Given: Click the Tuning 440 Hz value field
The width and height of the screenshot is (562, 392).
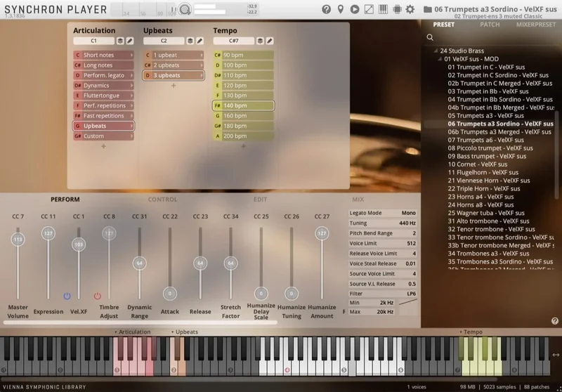Looking at the screenshot, I should [x=407, y=223].
